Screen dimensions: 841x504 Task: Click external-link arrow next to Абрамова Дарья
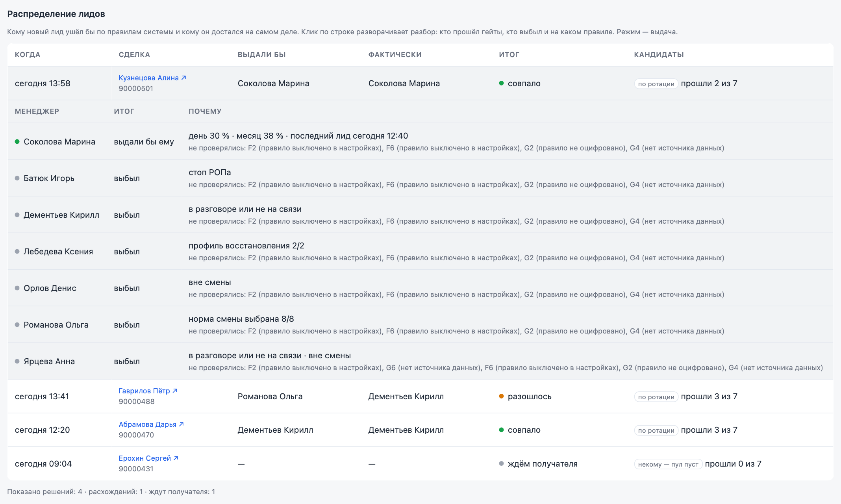pos(181,424)
